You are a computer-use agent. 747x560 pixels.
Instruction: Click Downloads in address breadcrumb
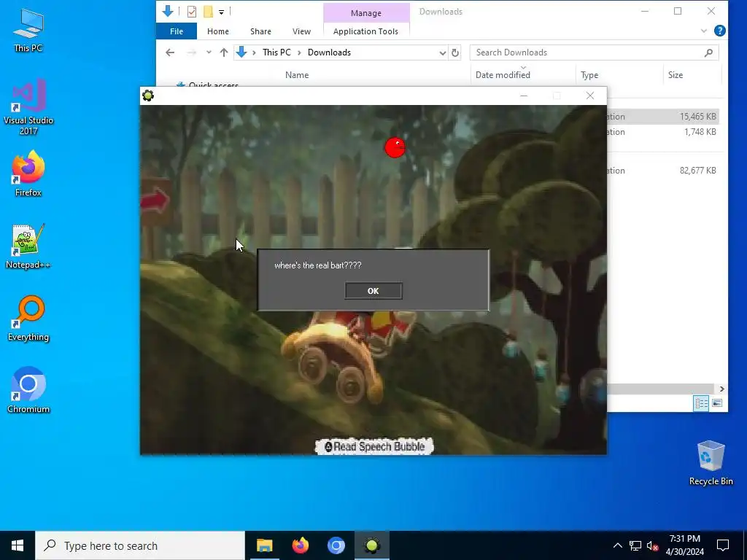click(x=329, y=52)
